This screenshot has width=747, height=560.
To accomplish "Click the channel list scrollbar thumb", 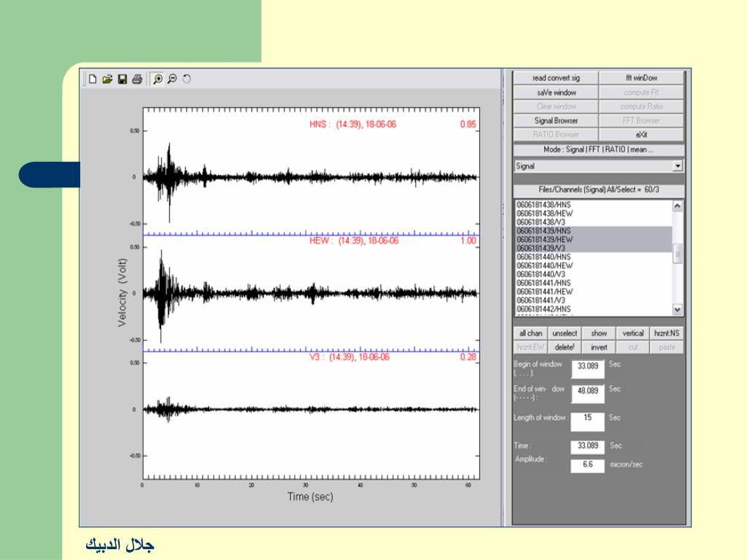I will (x=677, y=253).
